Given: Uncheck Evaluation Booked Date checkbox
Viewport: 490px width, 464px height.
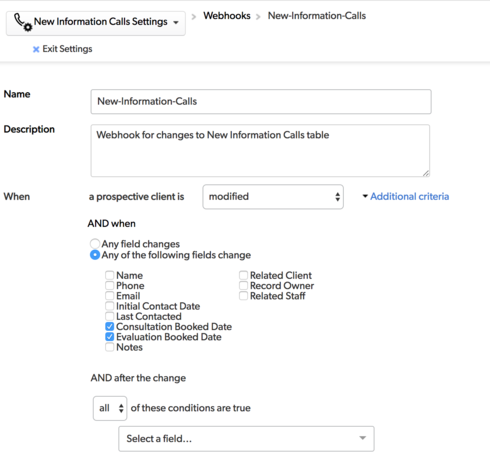Looking at the screenshot, I should click(110, 337).
